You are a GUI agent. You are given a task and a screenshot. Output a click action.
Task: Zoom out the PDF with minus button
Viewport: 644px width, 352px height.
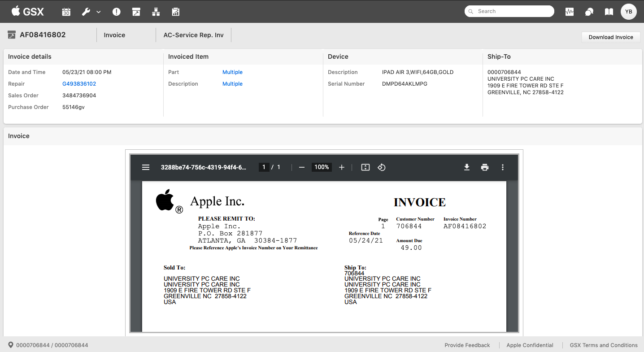302,167
